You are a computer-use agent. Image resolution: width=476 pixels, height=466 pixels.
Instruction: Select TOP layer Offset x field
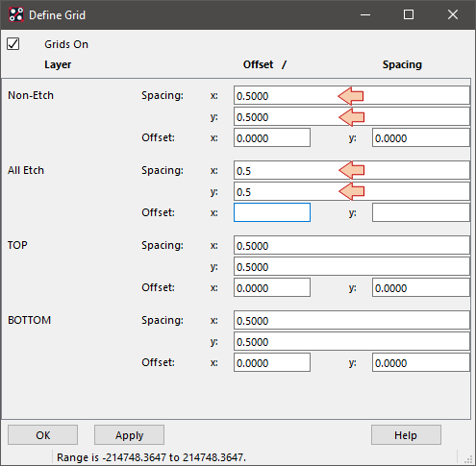tap(272, 287)
